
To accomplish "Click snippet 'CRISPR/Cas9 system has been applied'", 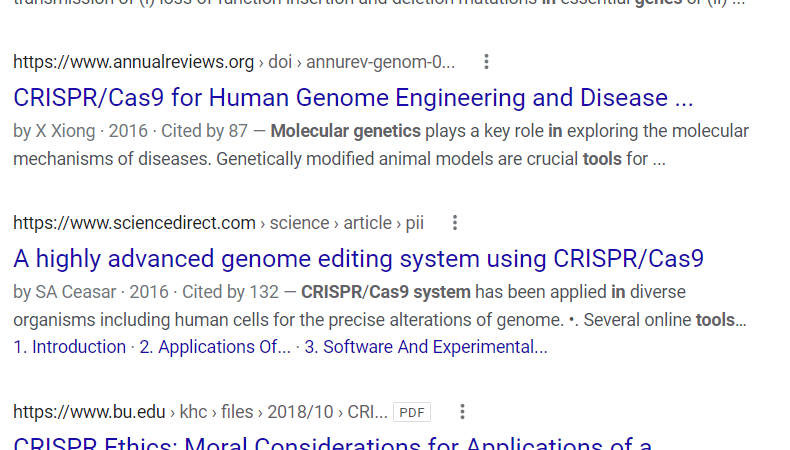I will point(380,306).
